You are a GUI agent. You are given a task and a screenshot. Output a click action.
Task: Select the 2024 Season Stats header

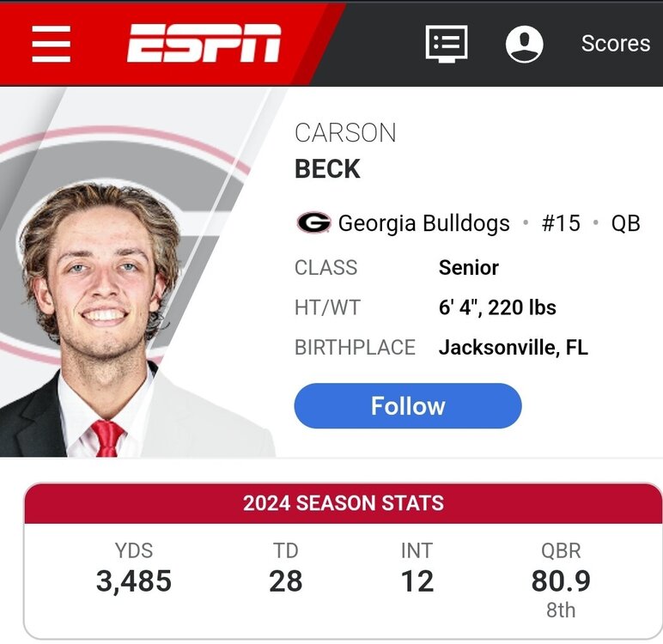(343, 503)
